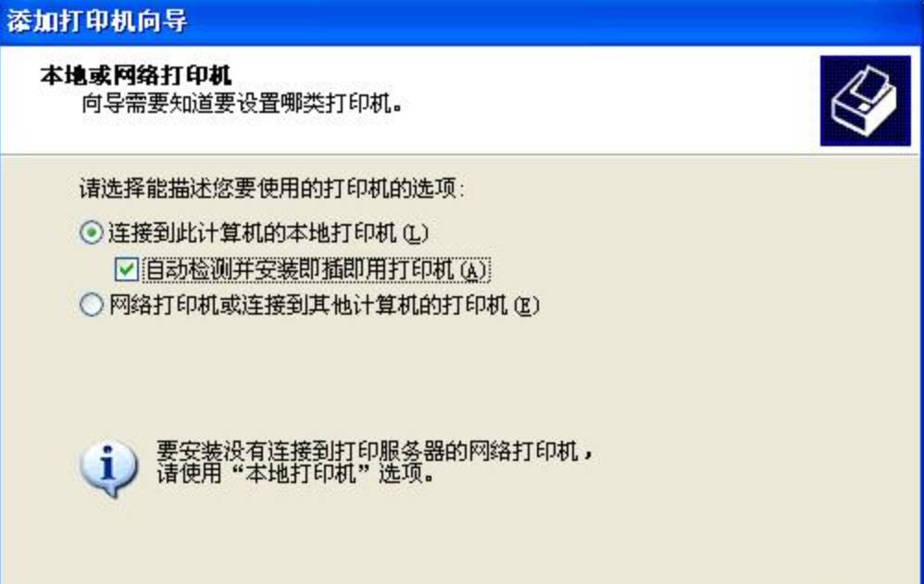
Task: Click the green checkmark in auto-detect box
Action: [126, 269]
